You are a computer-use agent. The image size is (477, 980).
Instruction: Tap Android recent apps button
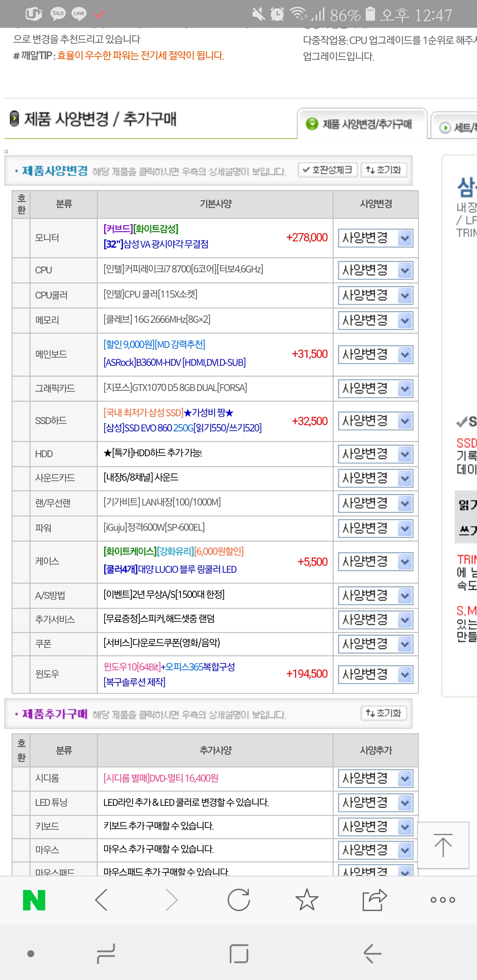[106, 954]
